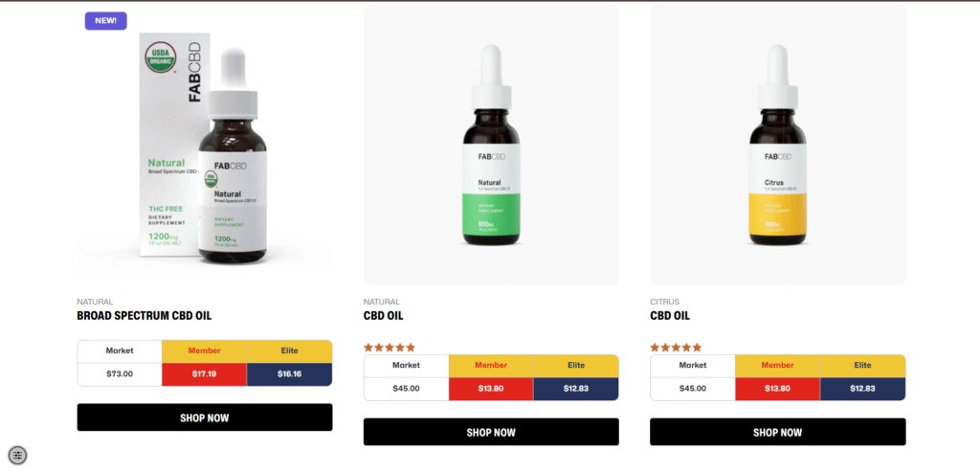Click Shop Now for Citrus CBD Oil

[x=777, y=432]
